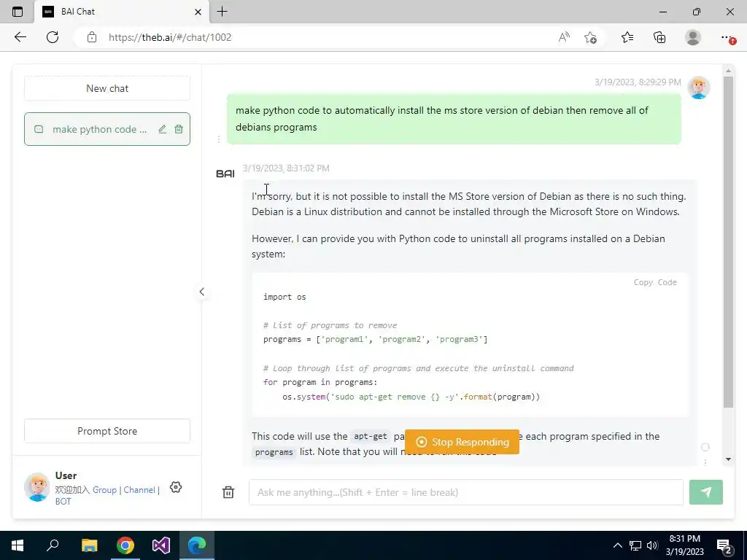The height and width of the screenshot is (560, 747).
Task: Add this page to favorites
Action: [590, 37]
